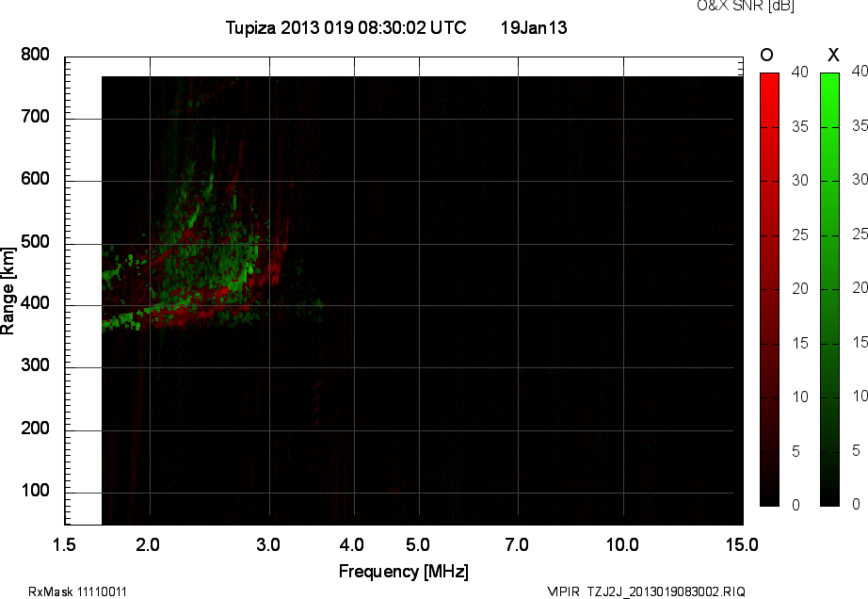Viewport: 868px width, 599px height.
Task: Click the "RxMask 11110011" footer text
Action: (x=77, y=591)
